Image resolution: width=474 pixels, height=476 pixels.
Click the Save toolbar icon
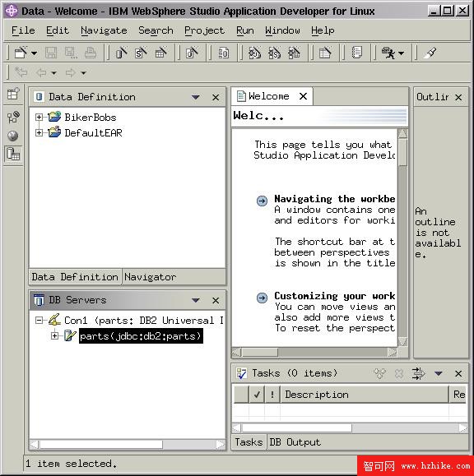(51, 53)
